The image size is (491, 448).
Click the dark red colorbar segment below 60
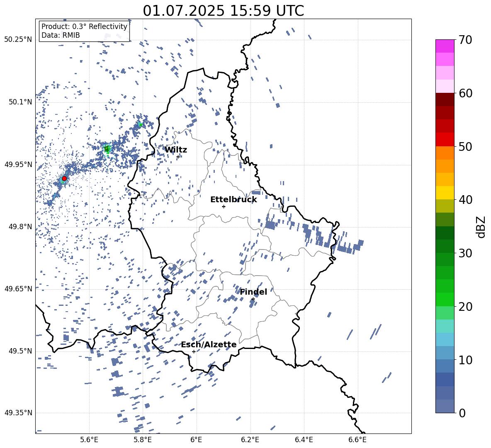pos(445,99)
